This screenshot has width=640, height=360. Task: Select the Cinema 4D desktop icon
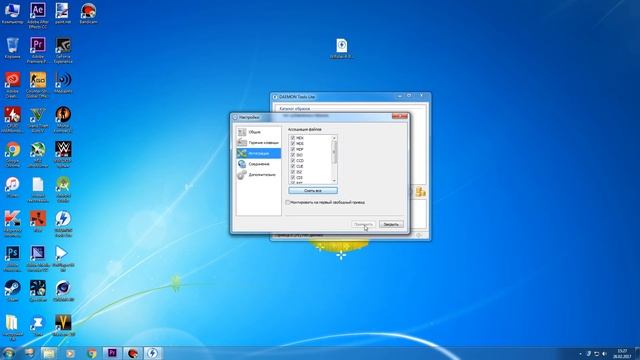point(63,291)
